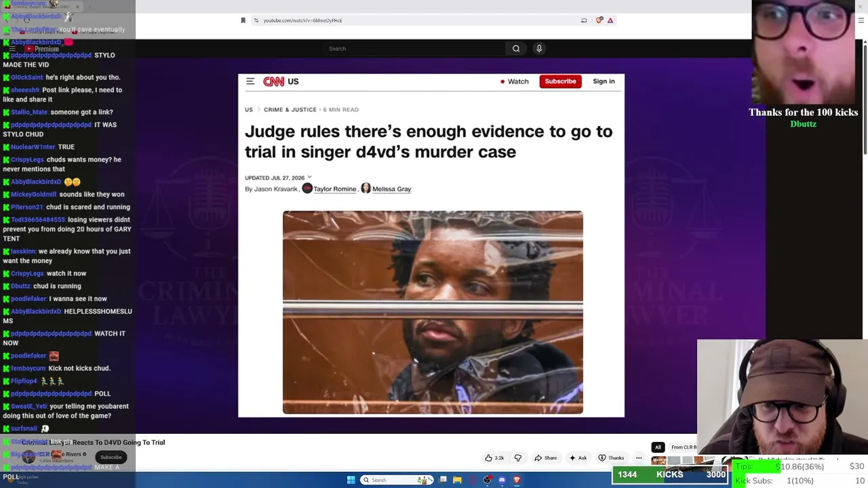Screen dimensions: 868x488
Task: Click the YouTube channel Subscribe button
Action: [x=111, y=457]
